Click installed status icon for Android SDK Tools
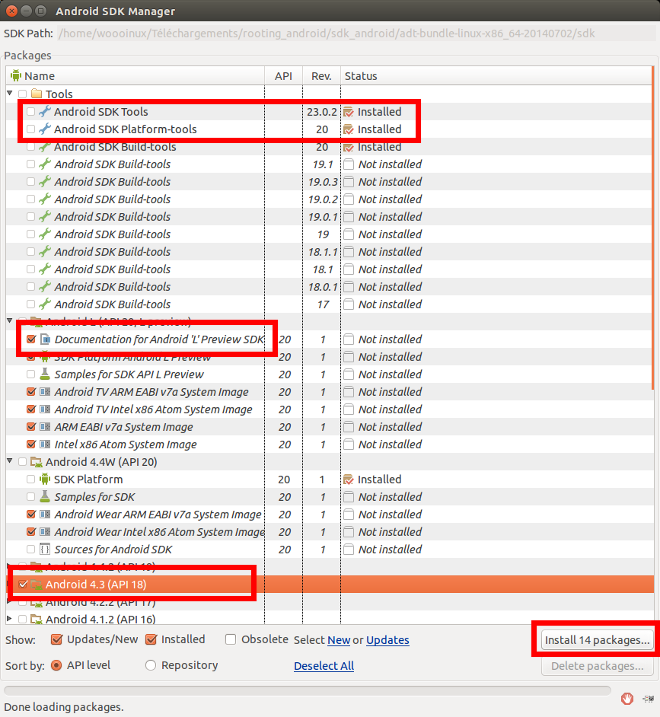Image resolution: width=660 pixels, height=717 pixels. pos(349,112)
